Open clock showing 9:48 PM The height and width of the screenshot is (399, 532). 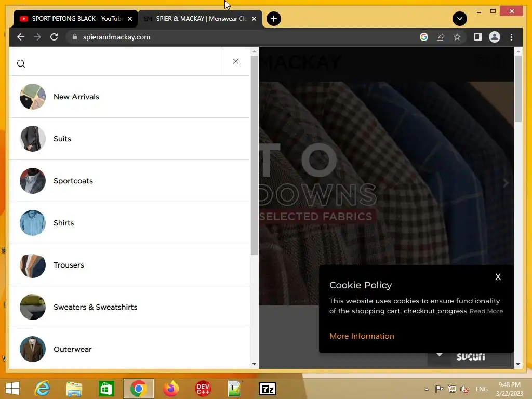pyautogui.click(x=509, y=389)
